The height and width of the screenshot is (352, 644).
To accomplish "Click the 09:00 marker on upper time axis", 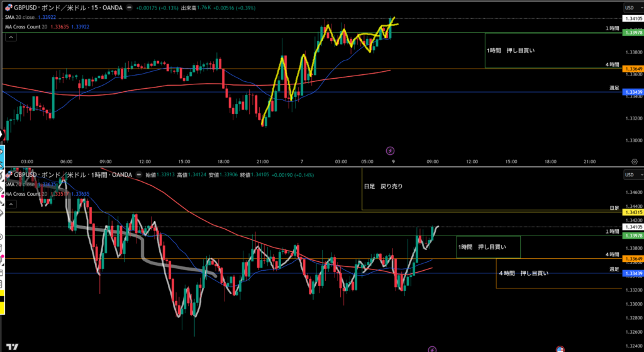I will click(x=432, y=161).
